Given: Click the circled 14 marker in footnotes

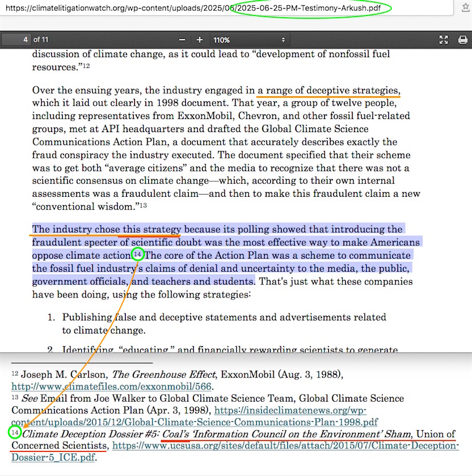Looking at the screenshot, I should tap(15, 433).
